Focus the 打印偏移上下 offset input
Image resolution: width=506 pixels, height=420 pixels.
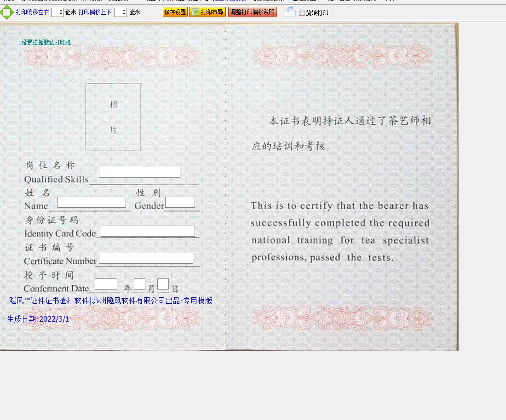pyautogui.click(x=121, y=12)
